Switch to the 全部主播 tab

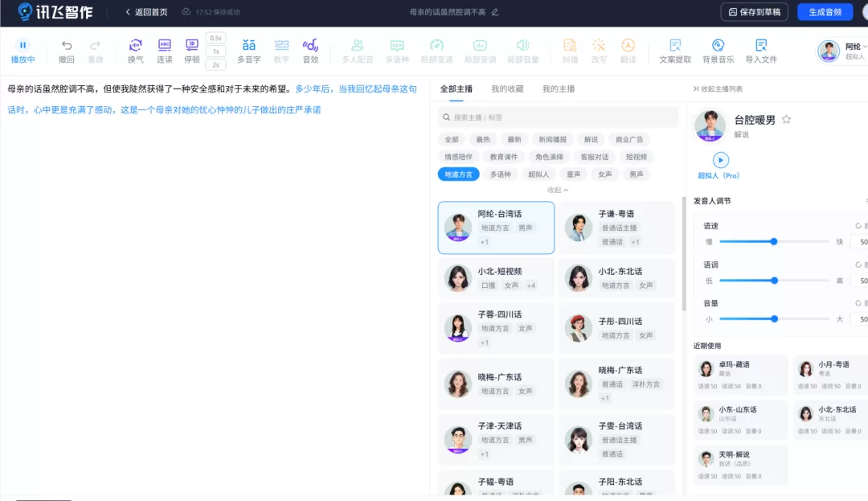click(457, 88)
